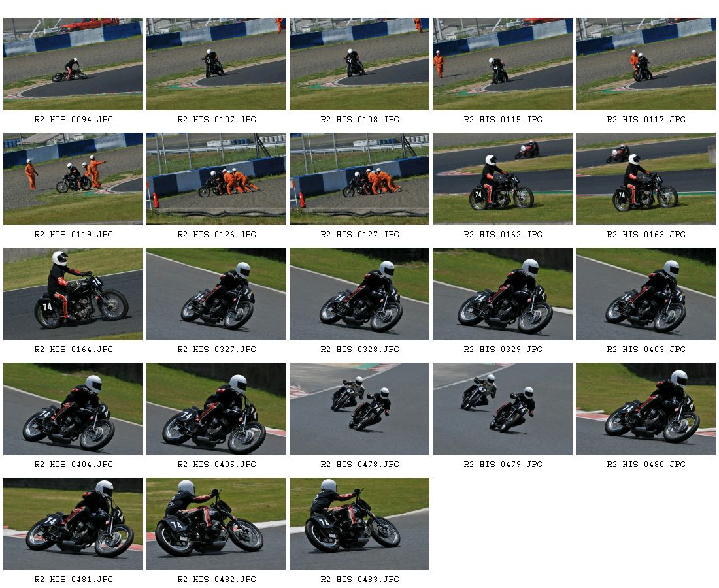View image R2_HIS_0127.JPG
Screen dimensions: 719x588
coord(359,179)
